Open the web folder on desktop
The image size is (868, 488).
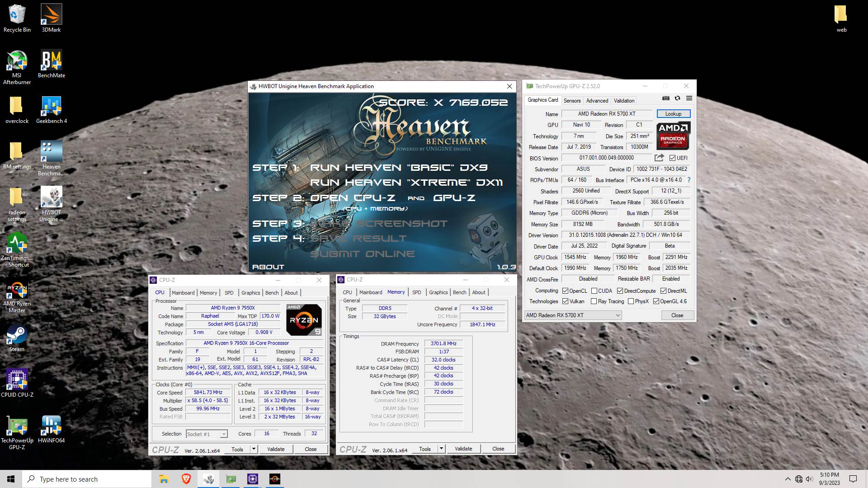tap(841, 19)
